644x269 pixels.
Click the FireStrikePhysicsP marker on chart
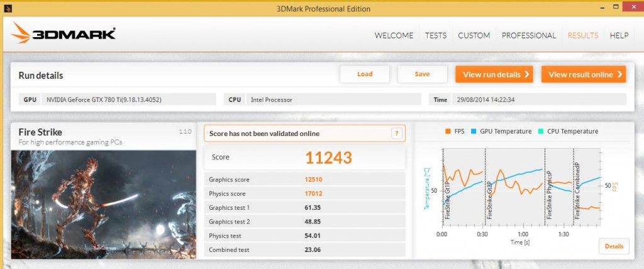[549, 195]
